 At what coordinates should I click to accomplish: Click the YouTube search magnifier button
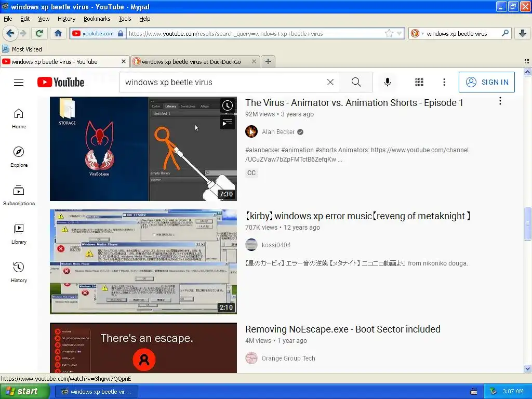click(x=356, y=82)
